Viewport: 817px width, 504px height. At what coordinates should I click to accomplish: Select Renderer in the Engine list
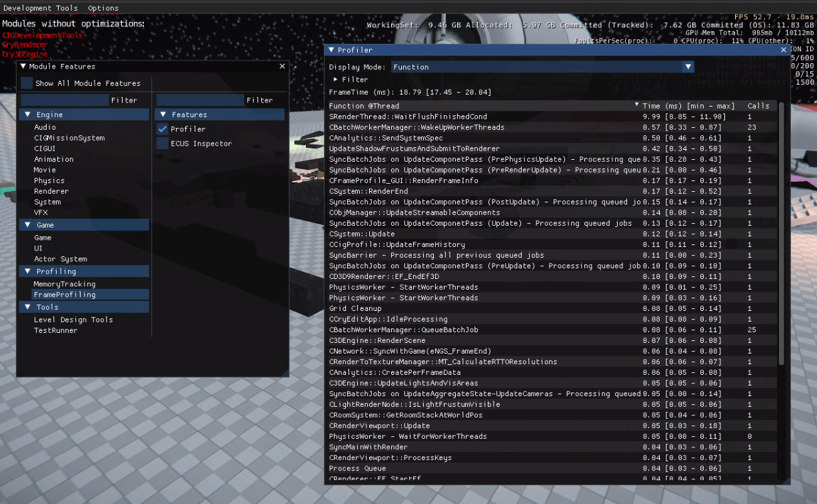tap(52, 191)
